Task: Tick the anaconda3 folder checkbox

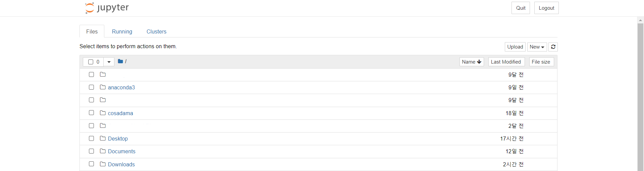Action: tap(91, 87)
